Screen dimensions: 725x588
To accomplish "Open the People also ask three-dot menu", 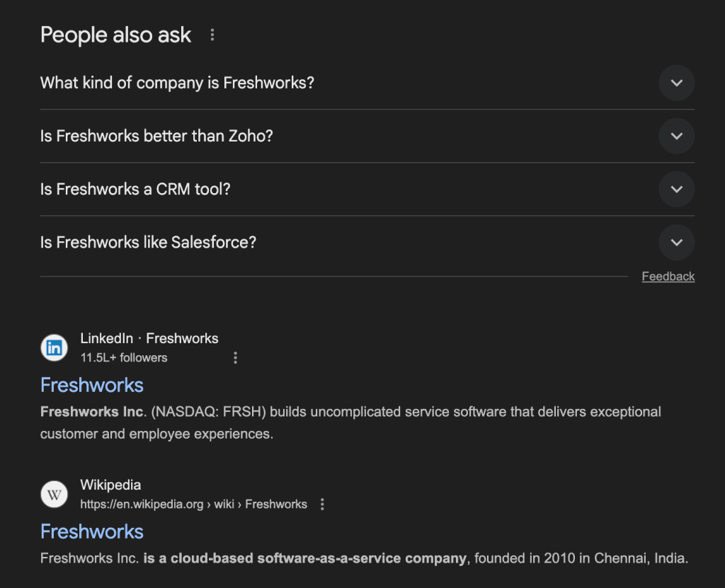I will tap(212, 35).
